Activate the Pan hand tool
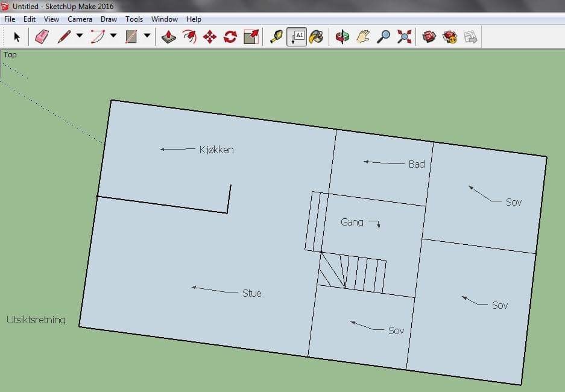 [362, 37]
